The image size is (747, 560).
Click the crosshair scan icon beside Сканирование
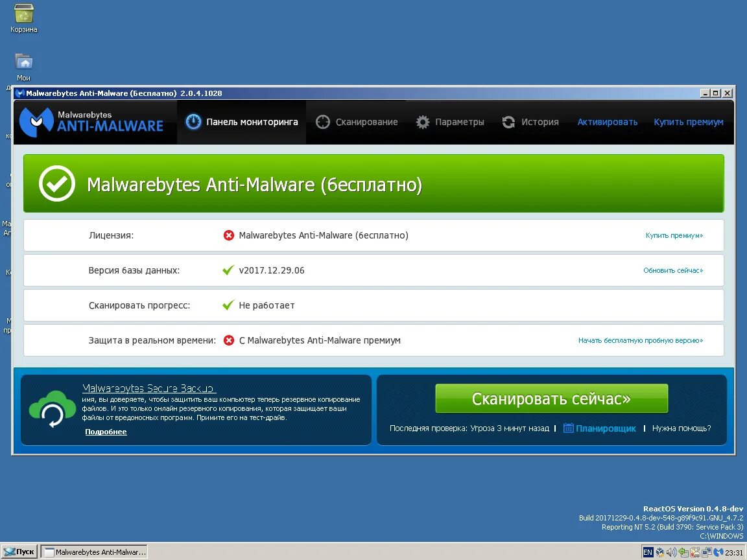[x=322, y=122]
